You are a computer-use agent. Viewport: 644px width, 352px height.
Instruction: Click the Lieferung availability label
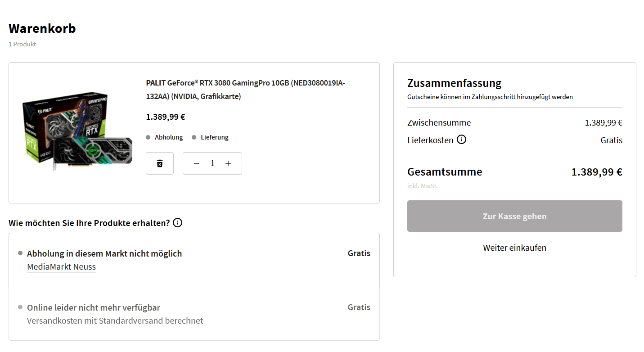point(215,137)
